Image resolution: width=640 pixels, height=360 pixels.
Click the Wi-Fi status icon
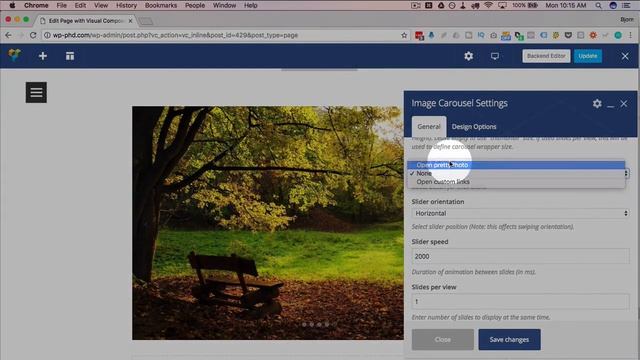pos(488,5)
